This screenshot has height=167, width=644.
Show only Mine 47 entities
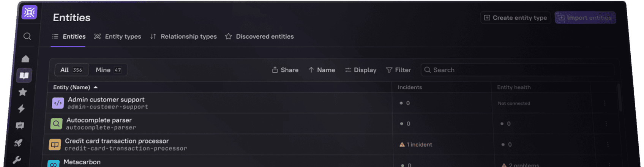pyautogui.click(x=108, y=70)
